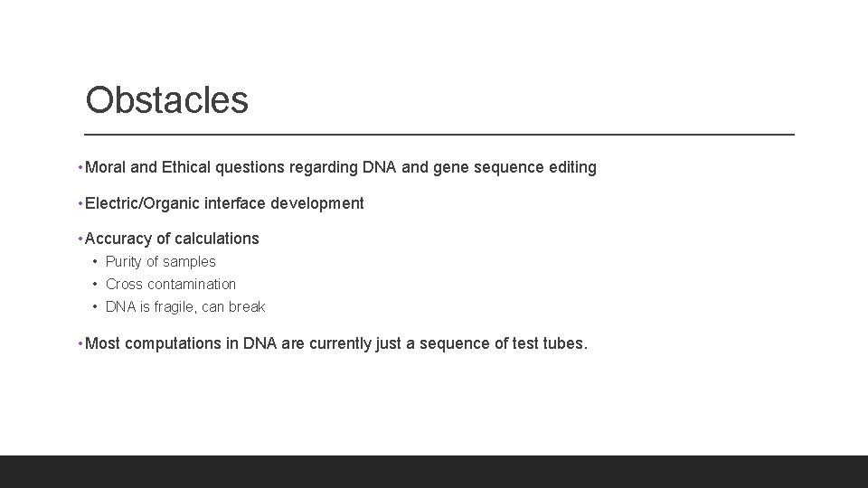
Task: Click the bullet marker before 'Purity'
Action: pyautogui.click(x=95, y=262)
